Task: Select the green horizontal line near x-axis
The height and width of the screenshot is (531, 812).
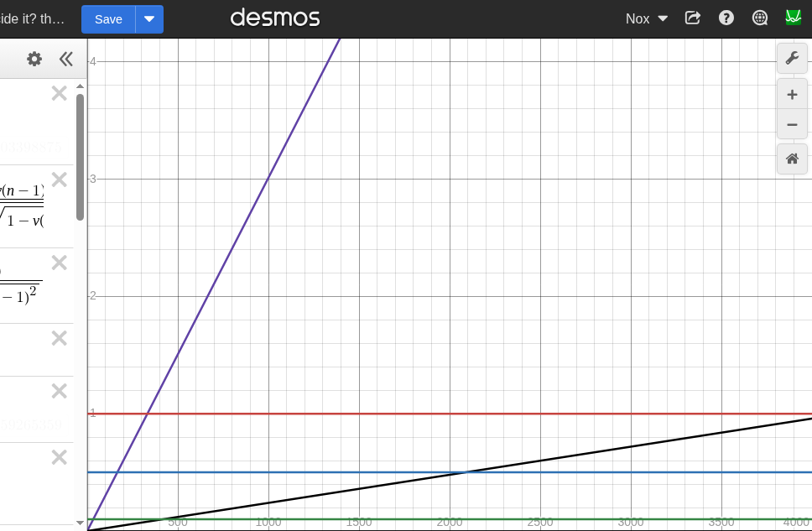Action: pos(450,519)
